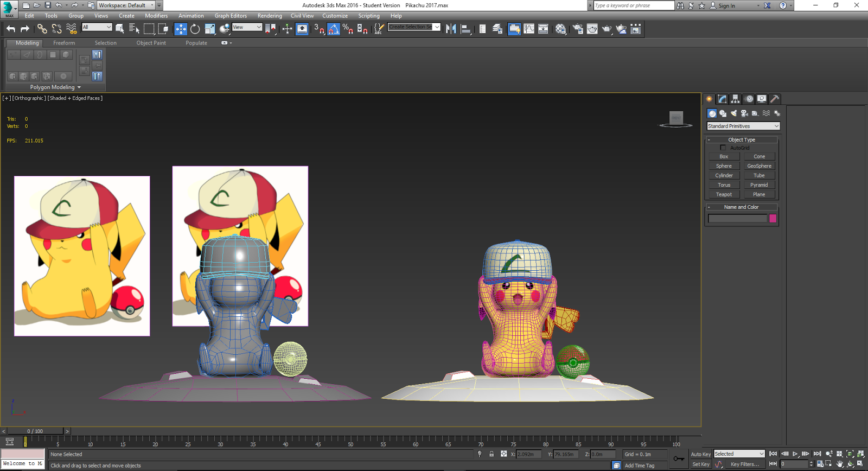Open the Scripting menu
This screenshot has width=868, height=471.
pyautogui.click(x=369, y=16)
